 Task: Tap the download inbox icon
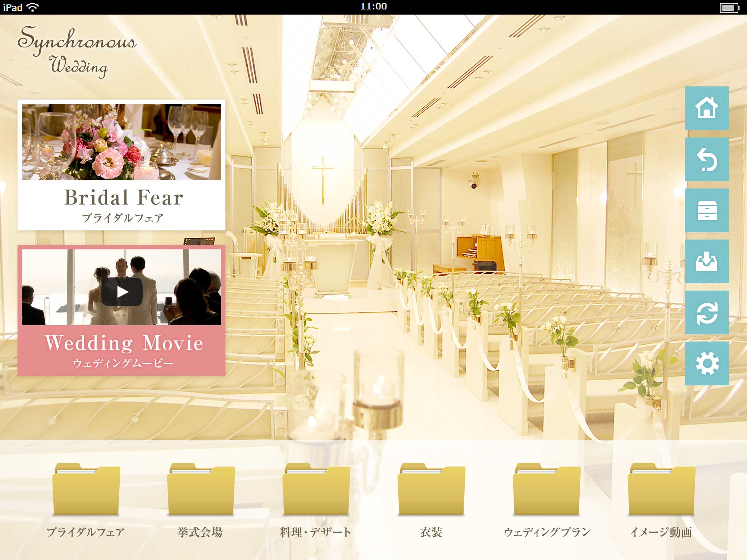click(707, 261)
